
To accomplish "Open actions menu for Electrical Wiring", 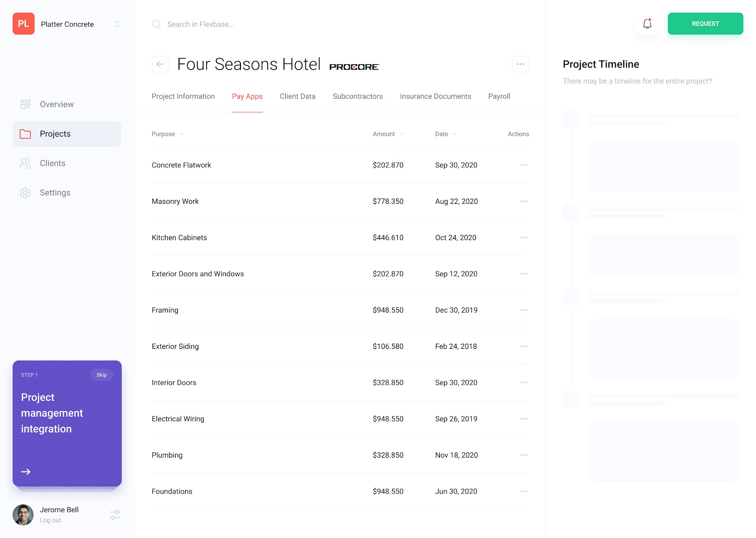I will pos(524,419).
